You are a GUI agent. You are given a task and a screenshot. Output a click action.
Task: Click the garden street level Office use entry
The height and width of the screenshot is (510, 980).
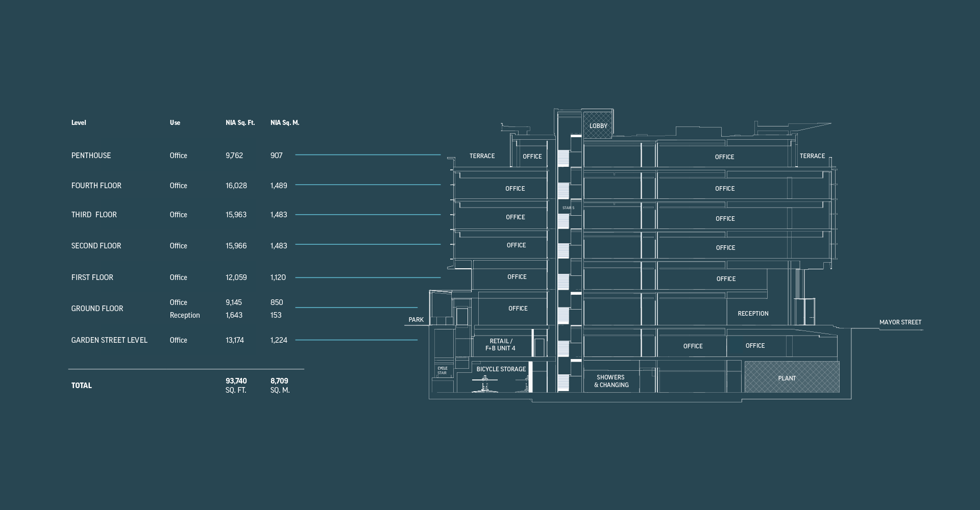click(x=178, y=340)
